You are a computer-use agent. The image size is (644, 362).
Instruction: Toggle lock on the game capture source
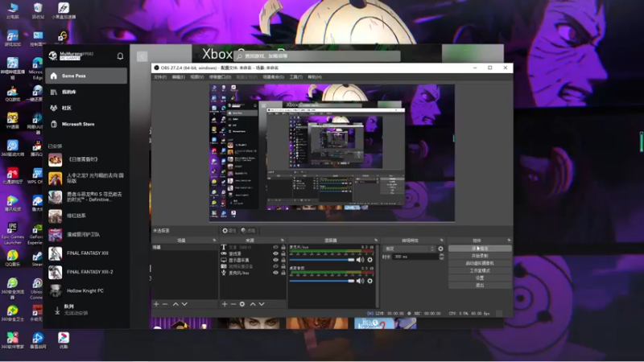(283, 253)
